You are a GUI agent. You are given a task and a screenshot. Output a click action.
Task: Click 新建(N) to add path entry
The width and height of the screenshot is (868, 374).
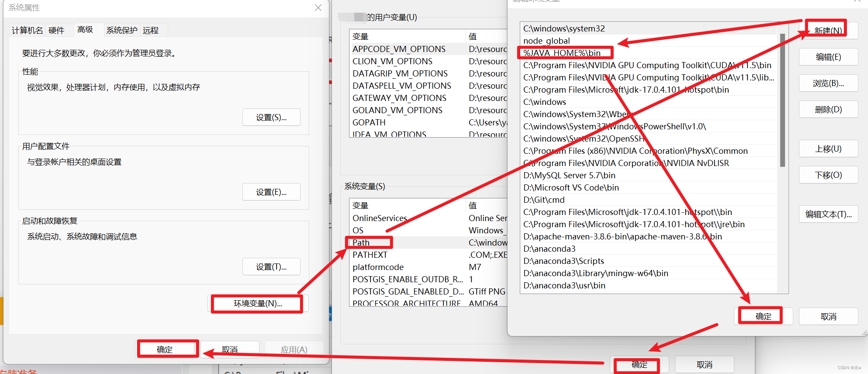tap(828, 31)
